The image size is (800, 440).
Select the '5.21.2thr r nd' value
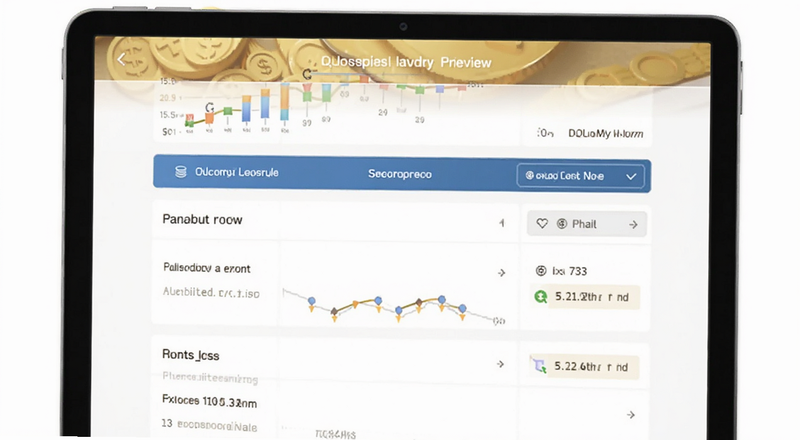591,297
